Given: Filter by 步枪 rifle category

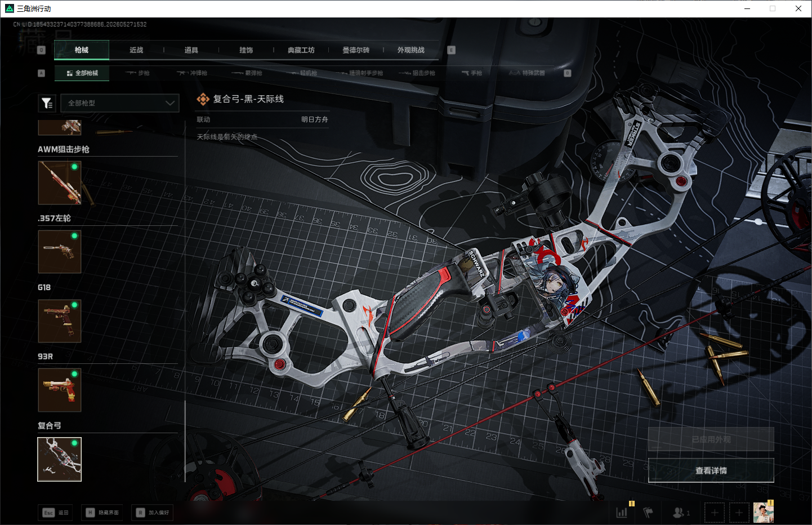Looking at the screenshot, I should (x=138, y=73).
